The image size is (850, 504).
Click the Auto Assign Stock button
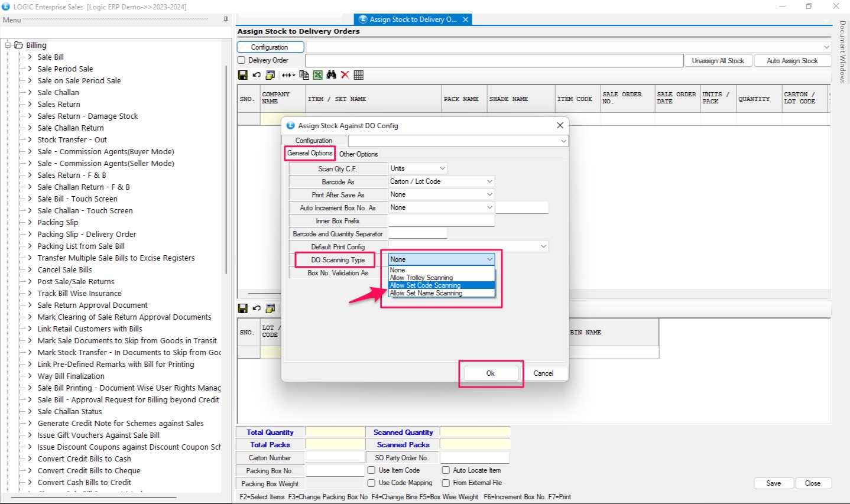792,61
